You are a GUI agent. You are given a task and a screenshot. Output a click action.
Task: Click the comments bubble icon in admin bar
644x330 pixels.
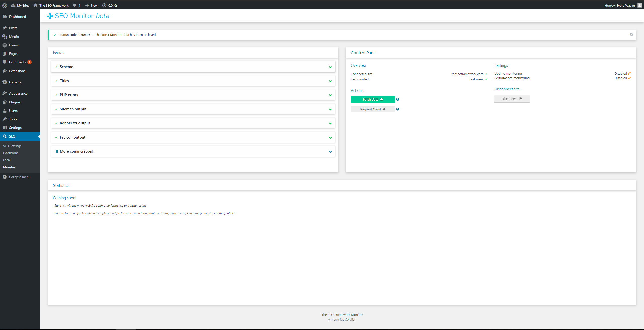click(x=75, y=5)
